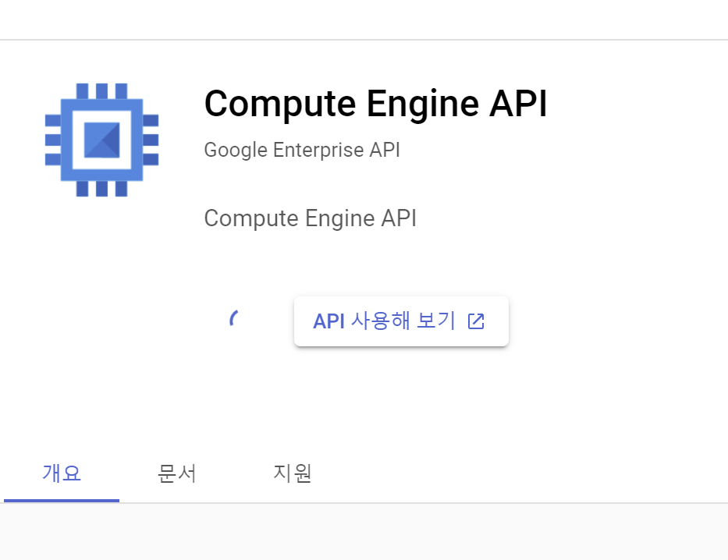728x560 pixels.
Task: Click the gray 'Compute Engine API' description
Action: [310, 218]
